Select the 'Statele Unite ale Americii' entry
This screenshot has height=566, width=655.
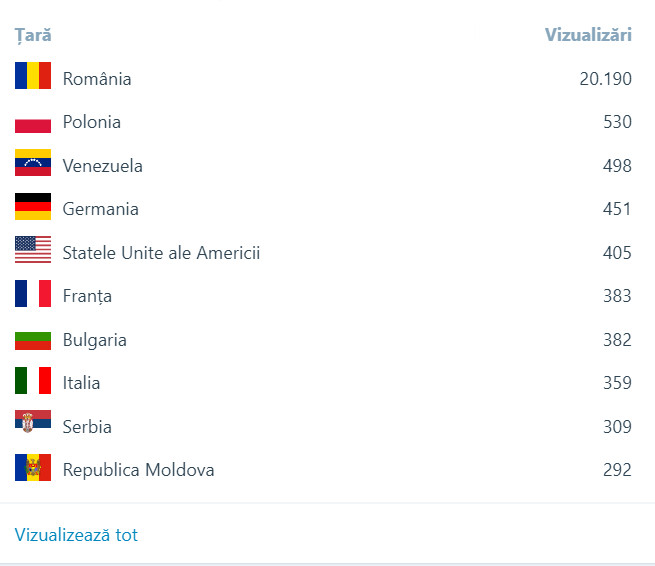click(161, 253)
